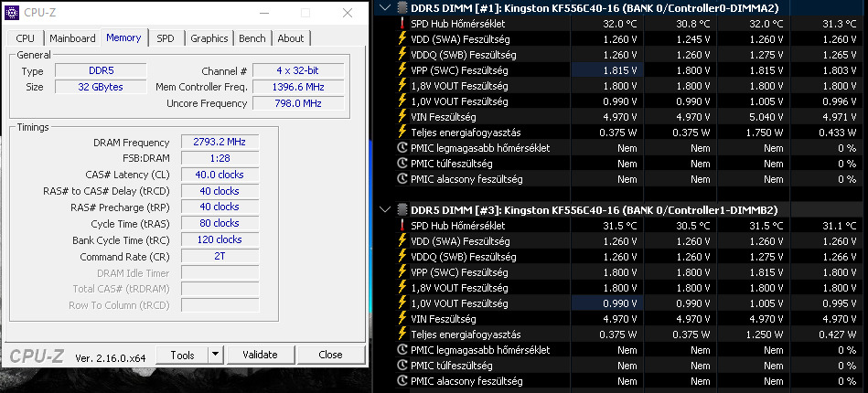Click the Type field showing DDR5
The height and width of the screenshot is (393, 868).
(101, 71)
